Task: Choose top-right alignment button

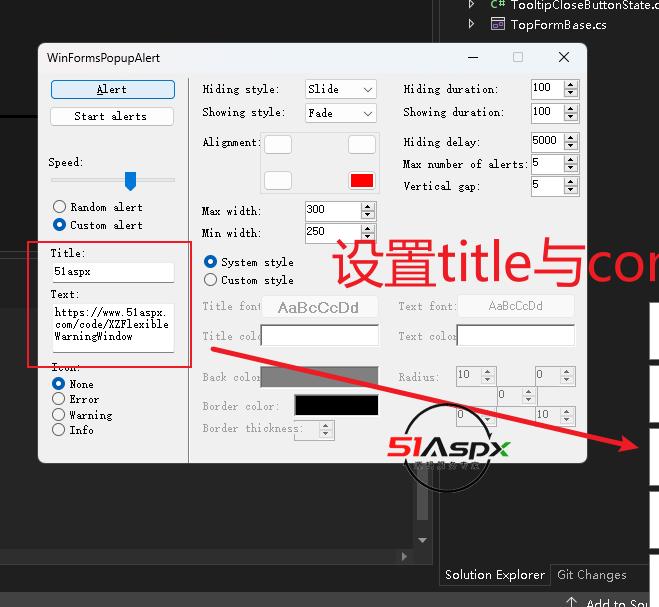Action: [362, 145]
